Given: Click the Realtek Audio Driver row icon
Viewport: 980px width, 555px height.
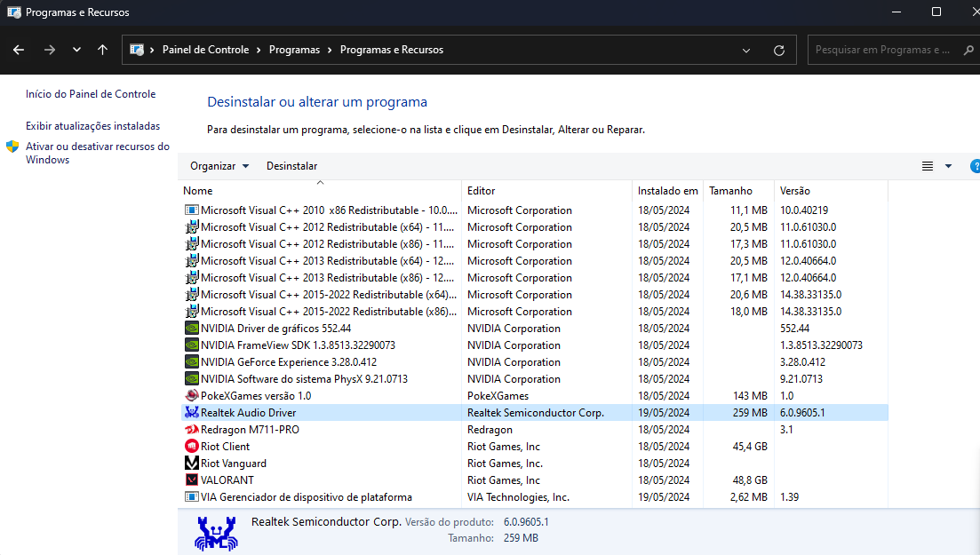Looking at the screenshot, I should (192, 413).
